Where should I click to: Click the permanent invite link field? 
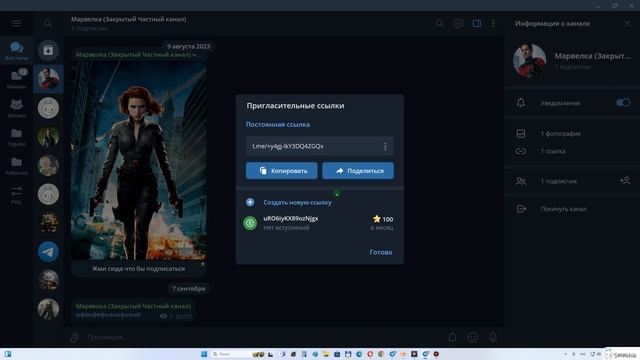coord(320,146)
